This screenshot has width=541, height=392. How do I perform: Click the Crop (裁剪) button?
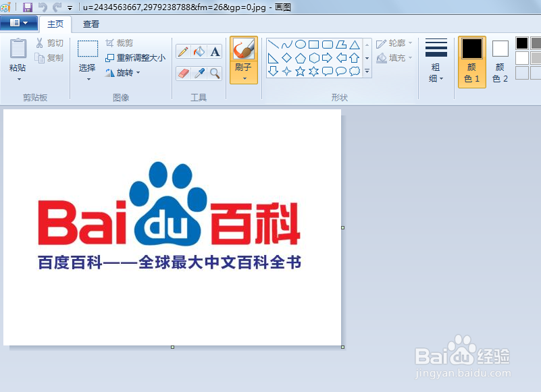point(119,43)
